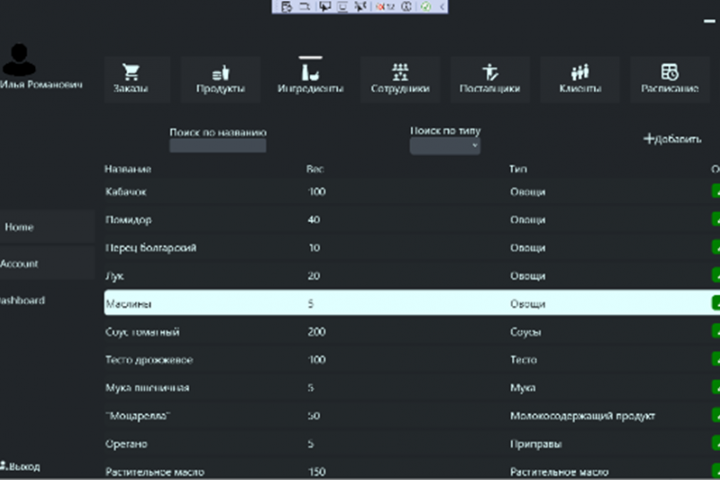The height and width of the screenshot is (480, 720).
Task: Select the Ингредиенты icon tab
Action: click(310, 73)
